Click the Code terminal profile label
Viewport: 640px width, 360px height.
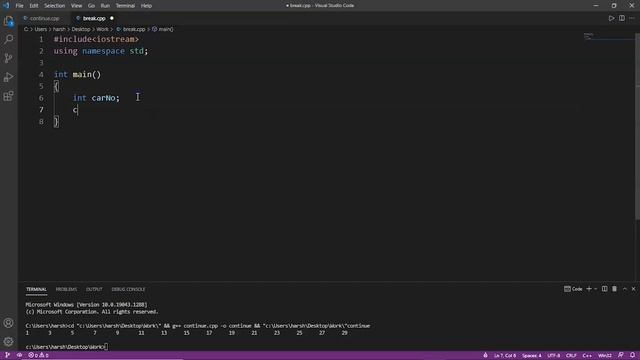pyautogui.click(x=573, y=289)
